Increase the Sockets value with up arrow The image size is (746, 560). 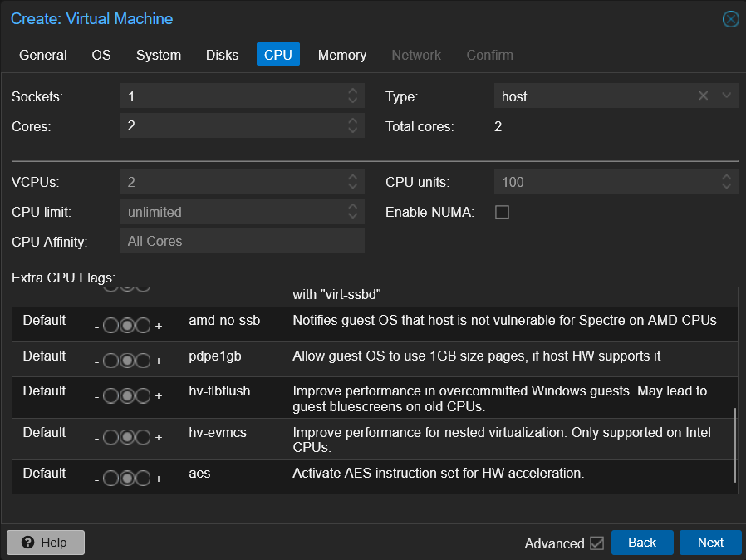pos(353,91)
